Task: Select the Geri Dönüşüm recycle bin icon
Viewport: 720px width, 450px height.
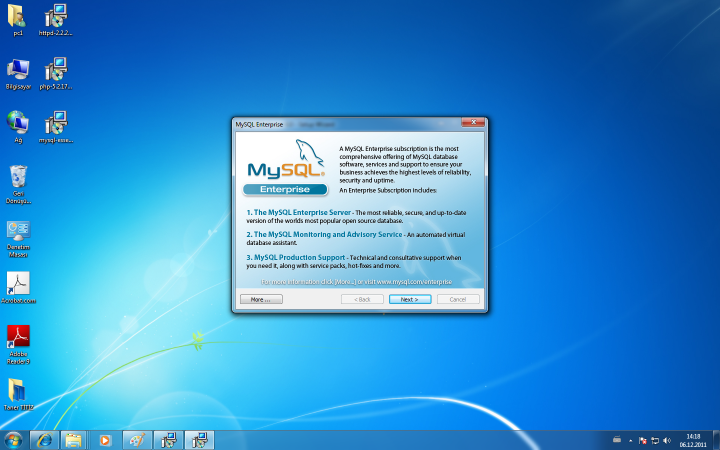Action: click(x=18, y=178)
